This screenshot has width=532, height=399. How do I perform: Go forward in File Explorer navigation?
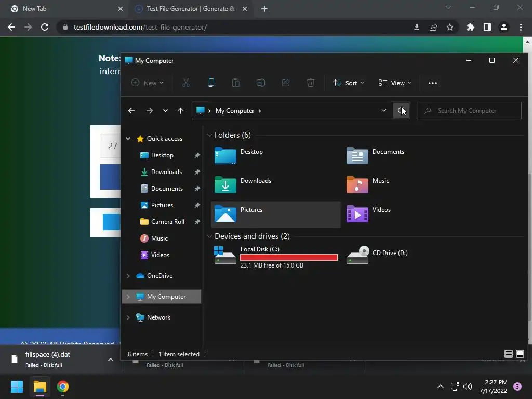click(x=149, y=111)
